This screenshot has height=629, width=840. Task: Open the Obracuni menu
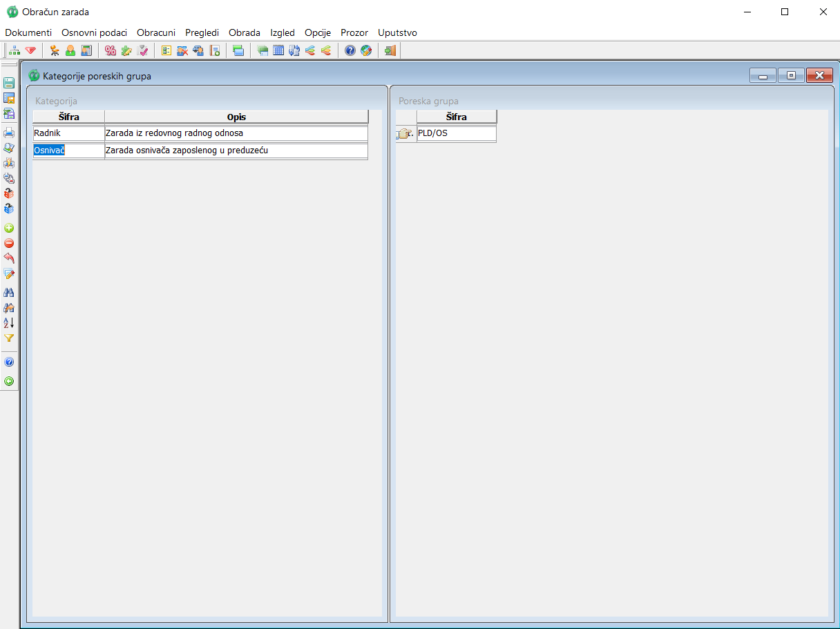156,32
